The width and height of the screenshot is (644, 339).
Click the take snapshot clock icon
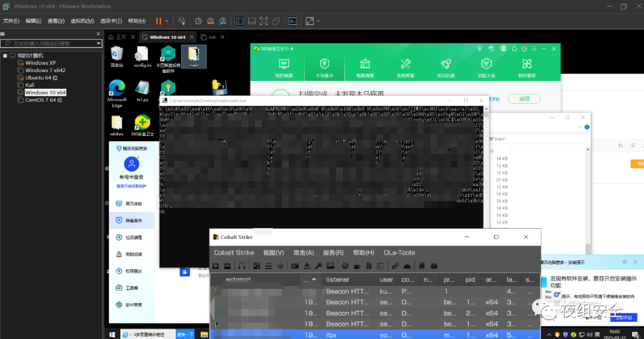(x=199, y=21)
